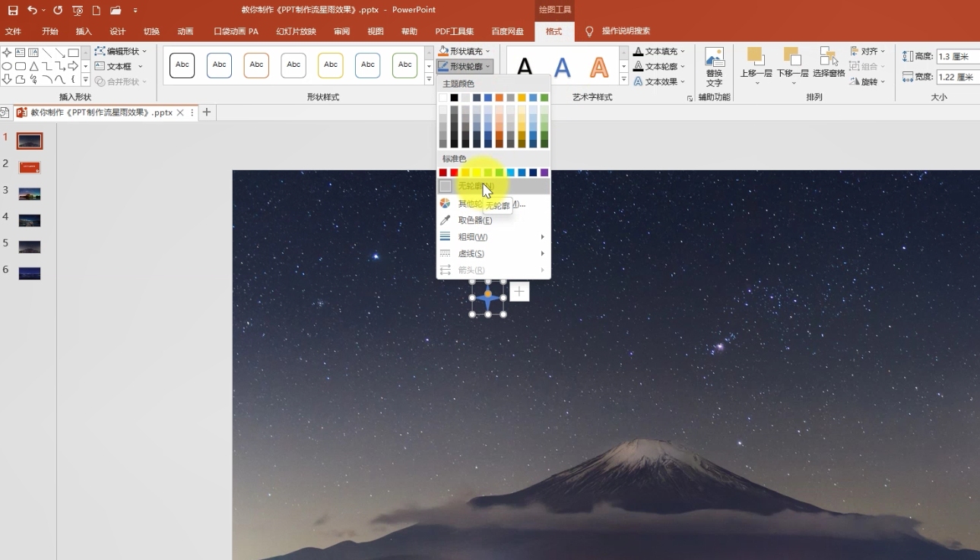Switch to the 动画 ribbon tab
This screenshot has width=980, height=560.
(x=185, y=31)
